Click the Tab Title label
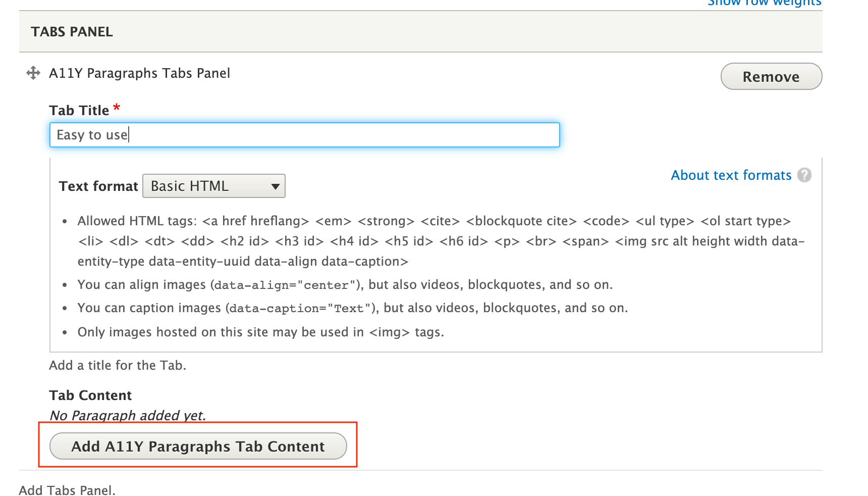Image resolution: width=868 pixels, height=496 pixels. click(79, 111)
